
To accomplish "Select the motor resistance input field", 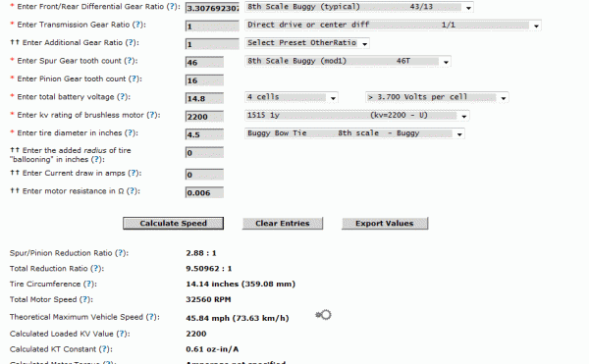I will click(204, 192).
